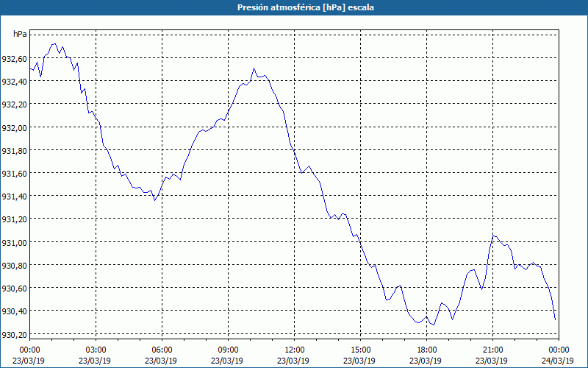
Task: Click the pressure curve peak at 21:00
Action: [x=493, y=236]
